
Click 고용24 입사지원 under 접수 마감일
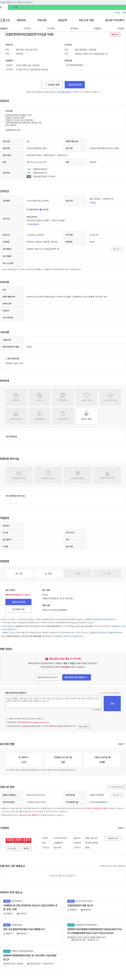18,602
